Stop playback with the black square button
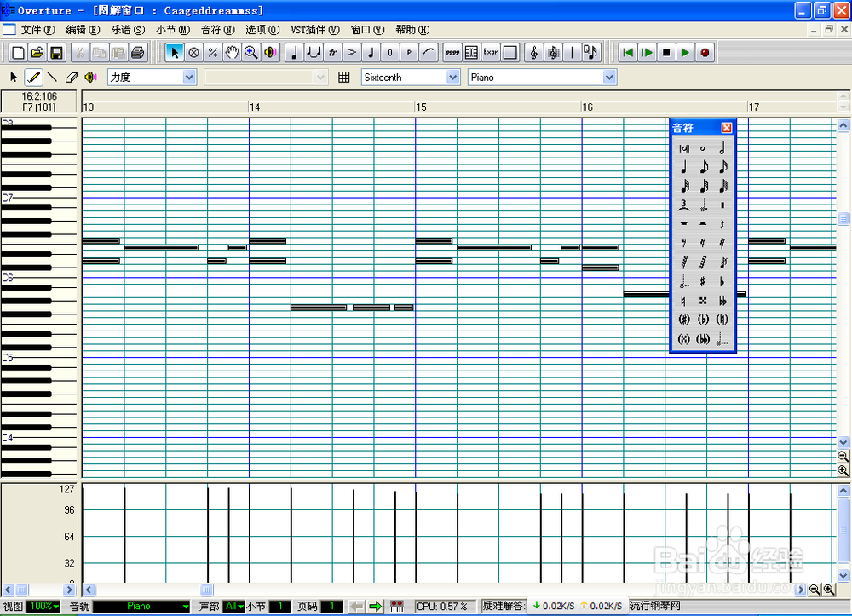 (666, 53)
